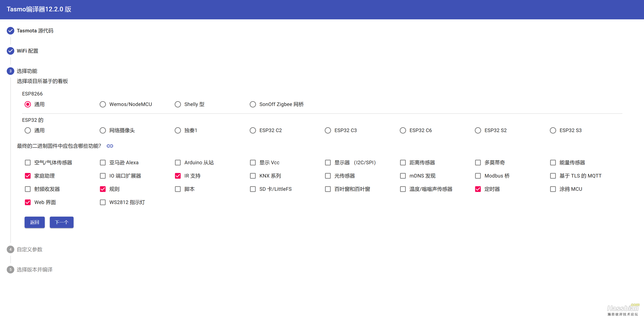Uncheck 定时器 feature
This screenshot has height=318, width=644.
[x=478, y=189]
